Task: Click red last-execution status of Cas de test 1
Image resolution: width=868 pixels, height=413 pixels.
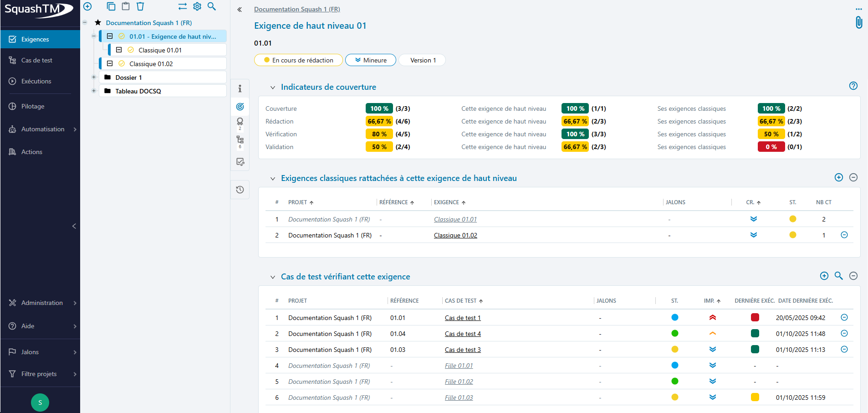Action: pos(755,318)
